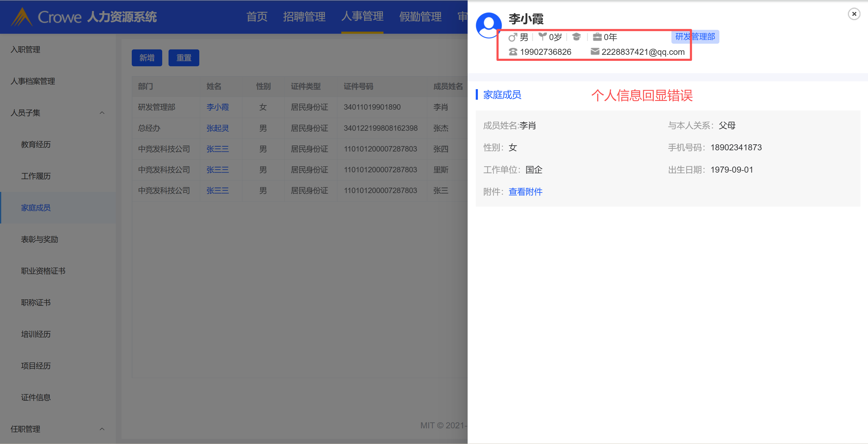
Task: Click the telephone icon beside phone number
Action: [513, 52]
